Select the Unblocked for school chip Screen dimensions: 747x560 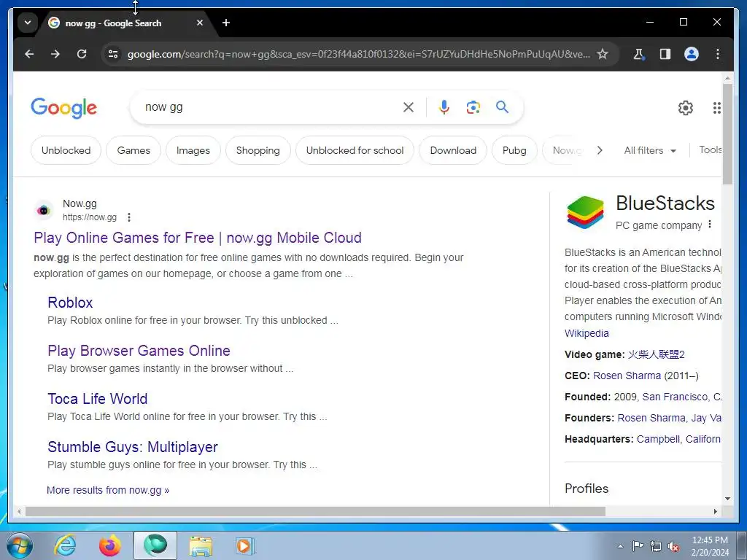pyautogui.click(x=355, y=150)
